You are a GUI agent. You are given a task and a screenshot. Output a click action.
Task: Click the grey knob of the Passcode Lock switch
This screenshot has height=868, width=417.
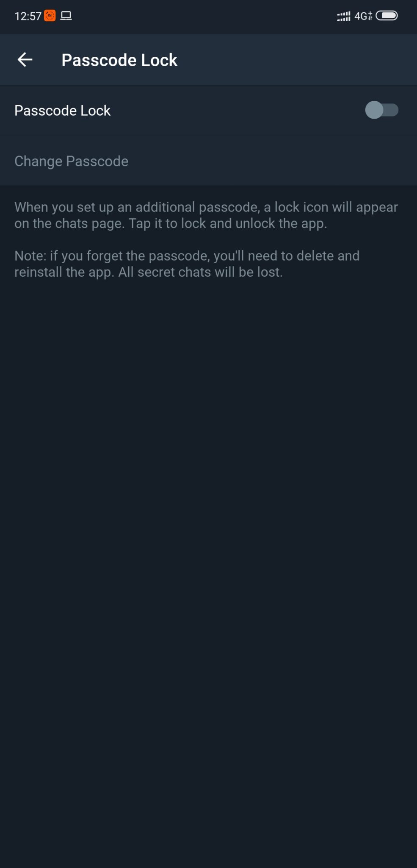[374, 110]
